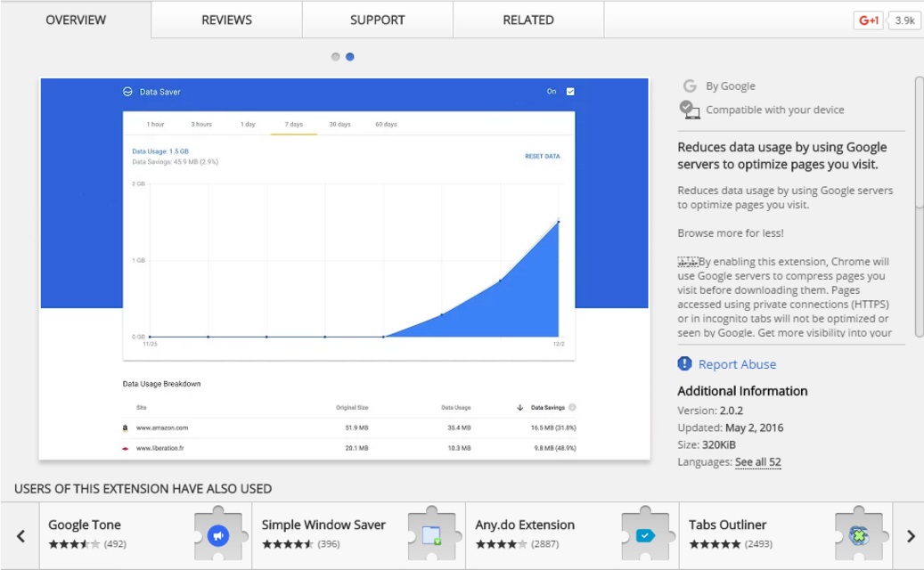Click the Data Saver logo icon

point(127,92)
